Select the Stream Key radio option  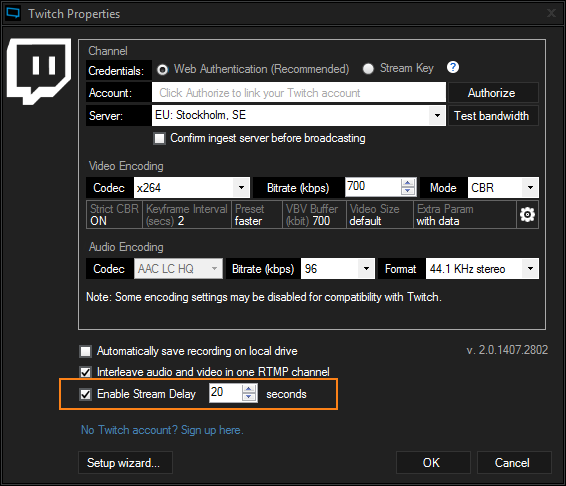click(x=368, y=69)
